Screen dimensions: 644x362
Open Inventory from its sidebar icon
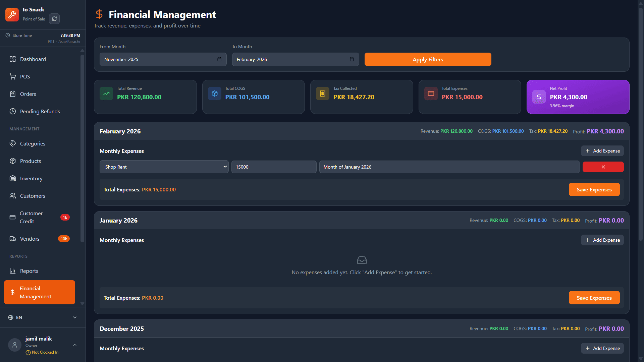pyautogui.click(x=13, y=178)
